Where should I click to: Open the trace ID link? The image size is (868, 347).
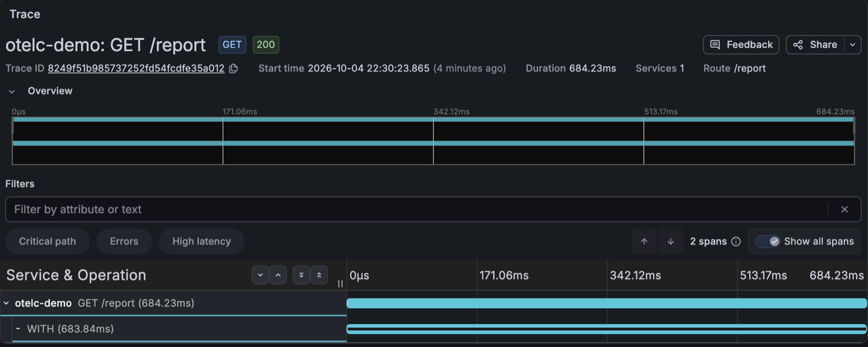(x=136, y=68)
